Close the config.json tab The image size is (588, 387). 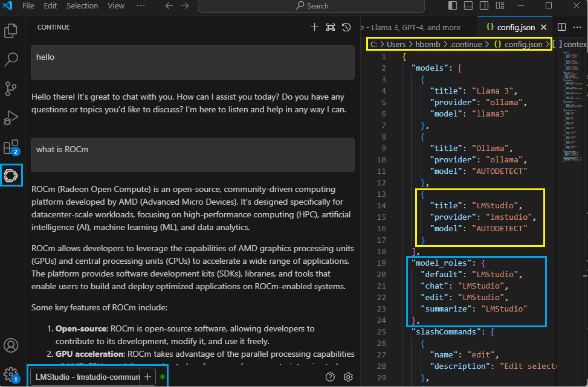pyautogui.click(x=543, y=27)
